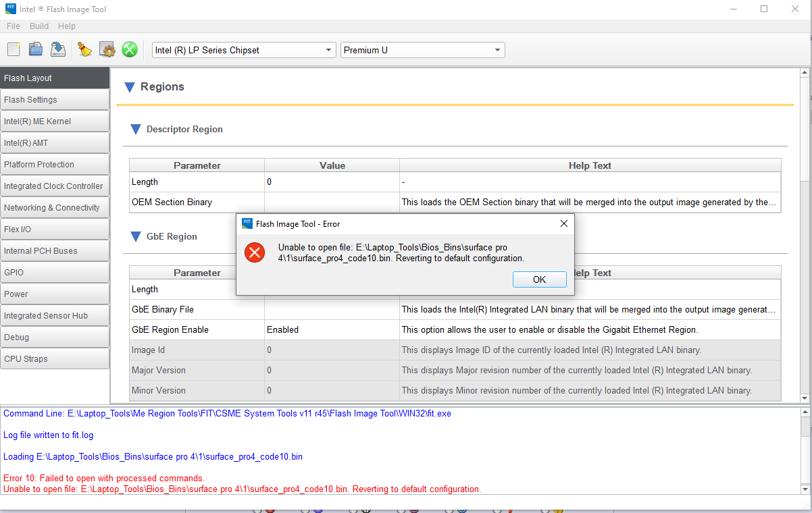Image resolution: width=812 pixels, height=513 pixels.
Task: Open the Premium U SKU dropdown
Action: pyautogui.click(x=422, y=50)
